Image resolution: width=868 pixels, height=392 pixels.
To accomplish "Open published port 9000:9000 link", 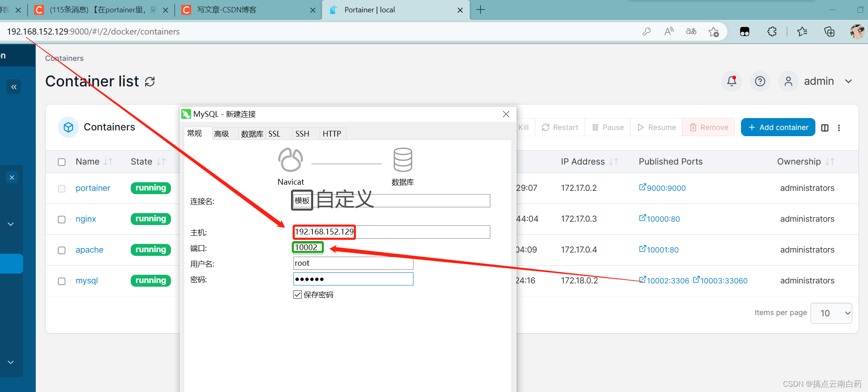I will (663, 188).
